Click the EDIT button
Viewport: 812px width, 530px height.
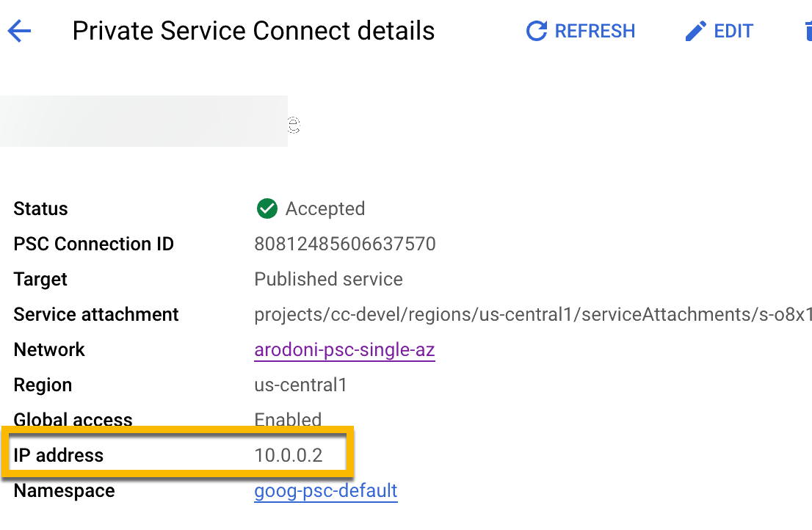pyautogui.click(x=733, y=31)
